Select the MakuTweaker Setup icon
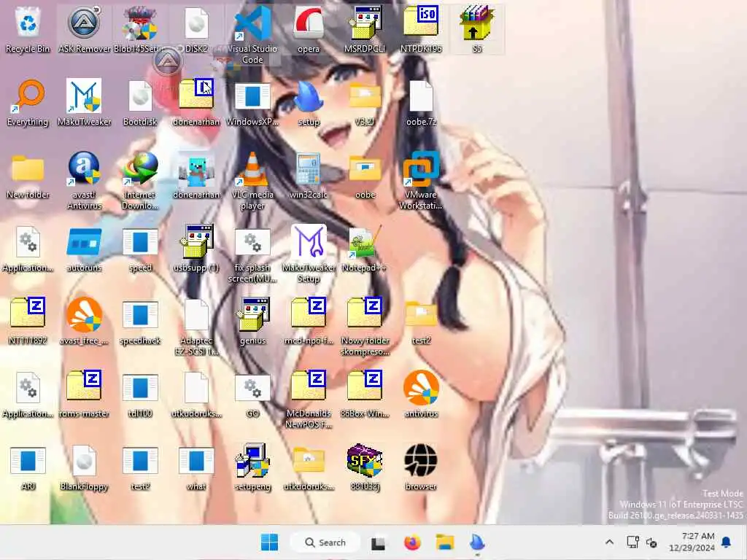Image resolution: width=747 pixels, height=560 pixels. click(x=309, y=254)
